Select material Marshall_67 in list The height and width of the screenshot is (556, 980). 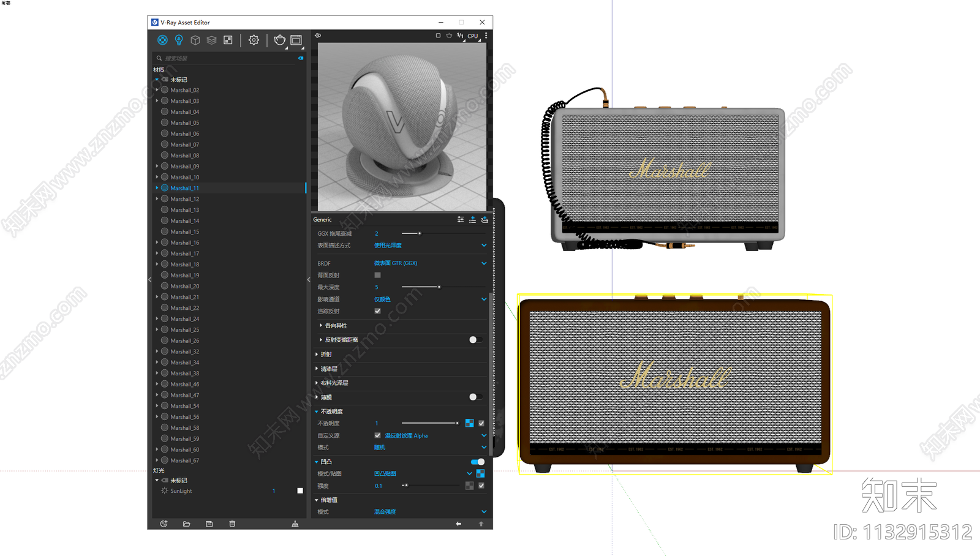[x=184, y=460]
